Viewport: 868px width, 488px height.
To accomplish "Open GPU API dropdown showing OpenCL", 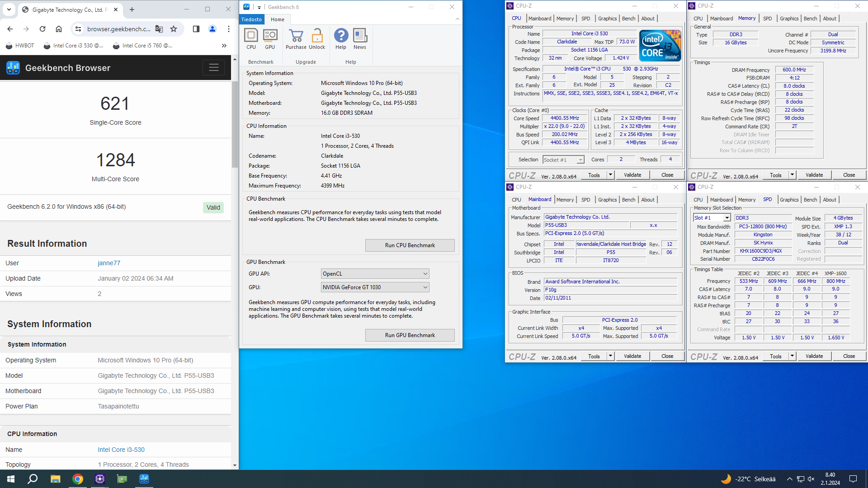I will (375, 274).
